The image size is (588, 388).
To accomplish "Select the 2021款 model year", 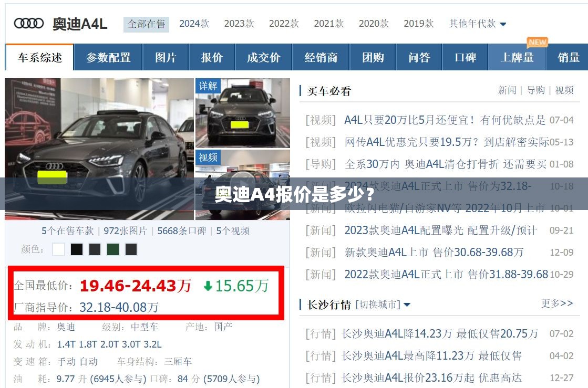I will pyautogui.click(x=329, y=24).
